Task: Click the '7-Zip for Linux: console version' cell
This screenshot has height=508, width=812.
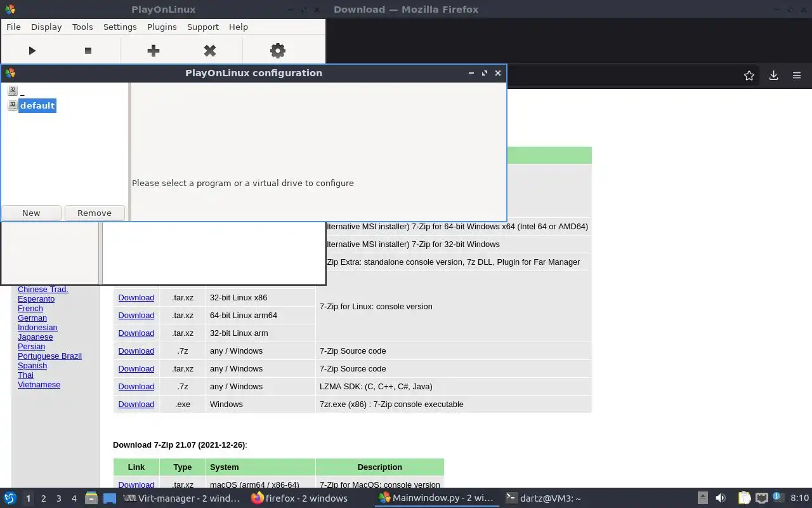Action: click(x=454, y=306)
